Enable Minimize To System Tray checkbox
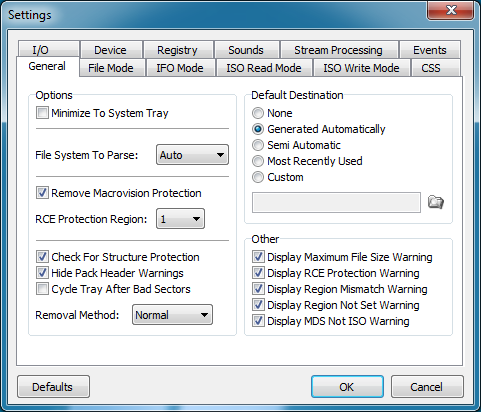Screen dimensions: 481x412 pos(42,113)
